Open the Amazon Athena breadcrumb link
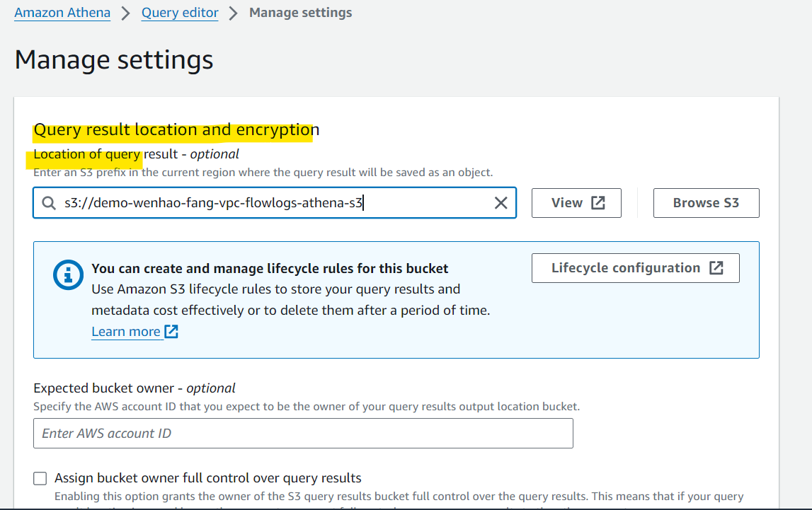812x510 pixels. (62, 13)
